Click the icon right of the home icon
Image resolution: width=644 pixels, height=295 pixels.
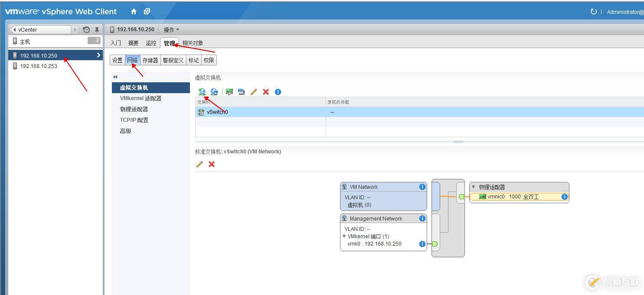point(147,12)
